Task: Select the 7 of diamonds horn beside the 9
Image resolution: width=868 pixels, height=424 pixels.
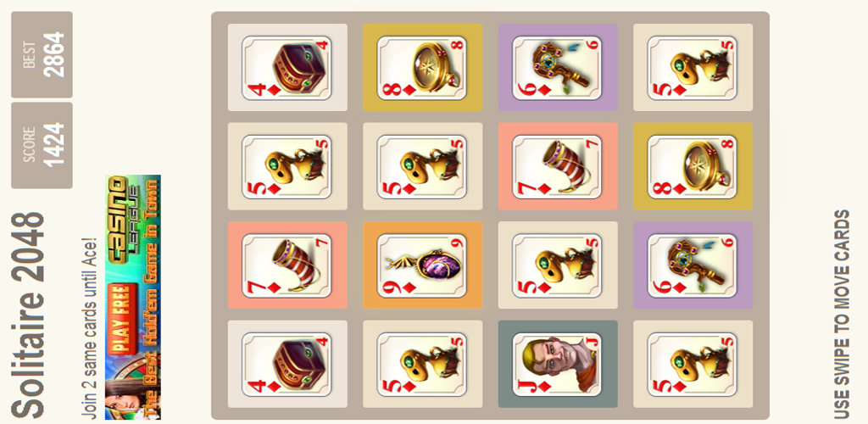Action: [x=287, y=265]
